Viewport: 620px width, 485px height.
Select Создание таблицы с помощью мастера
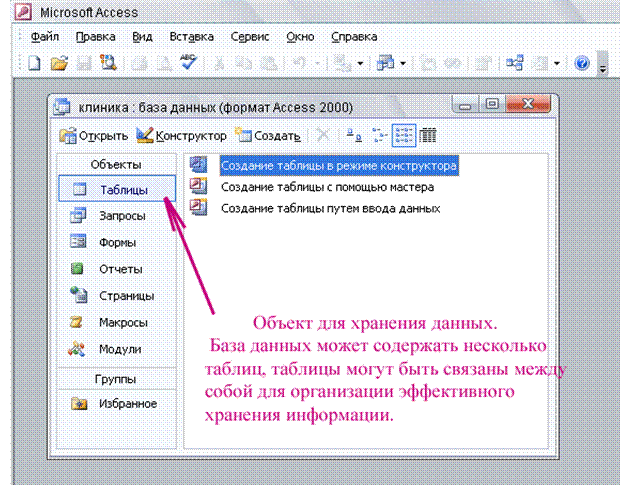(327, 187)
